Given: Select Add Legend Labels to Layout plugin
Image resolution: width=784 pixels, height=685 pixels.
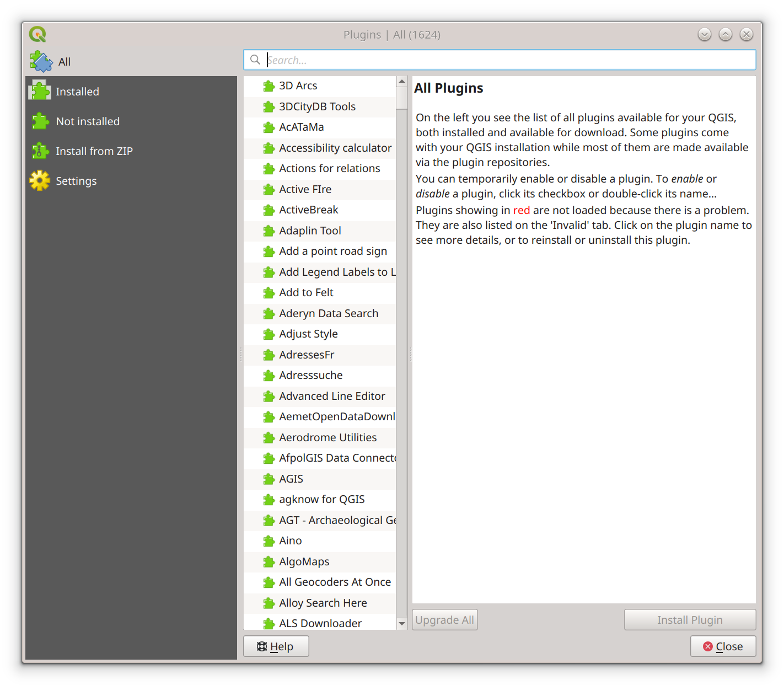Looking at the screenshot, I should [320, 272].
